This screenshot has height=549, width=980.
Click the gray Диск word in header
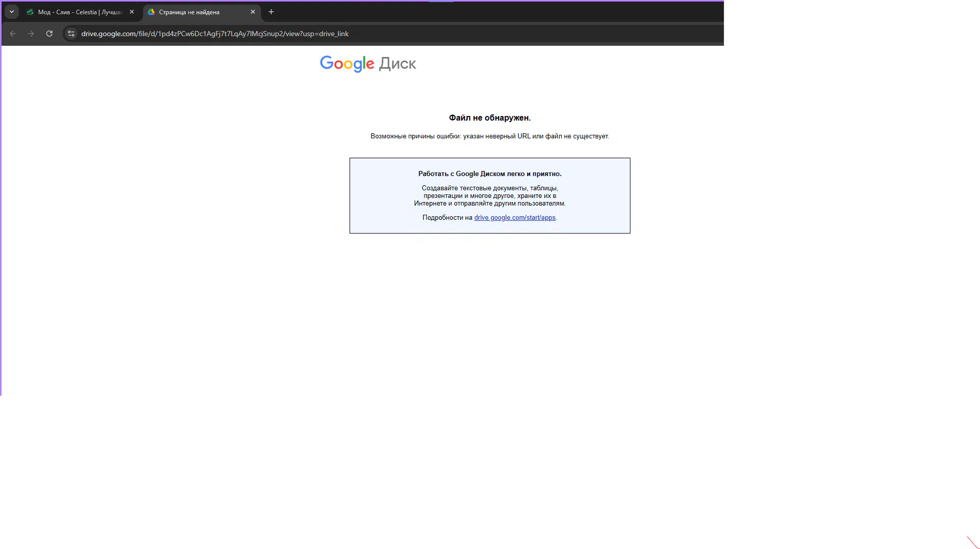[x=397, y=64]
